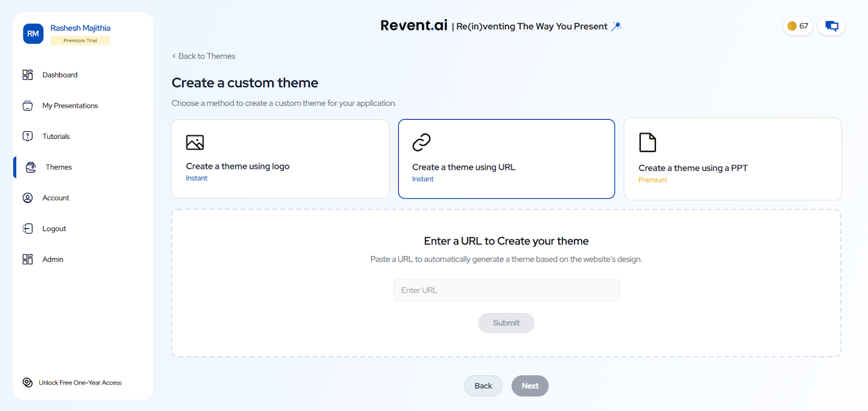Select Themes from the sidebar menu
868x411 pixels.
[x=58, y=167]
